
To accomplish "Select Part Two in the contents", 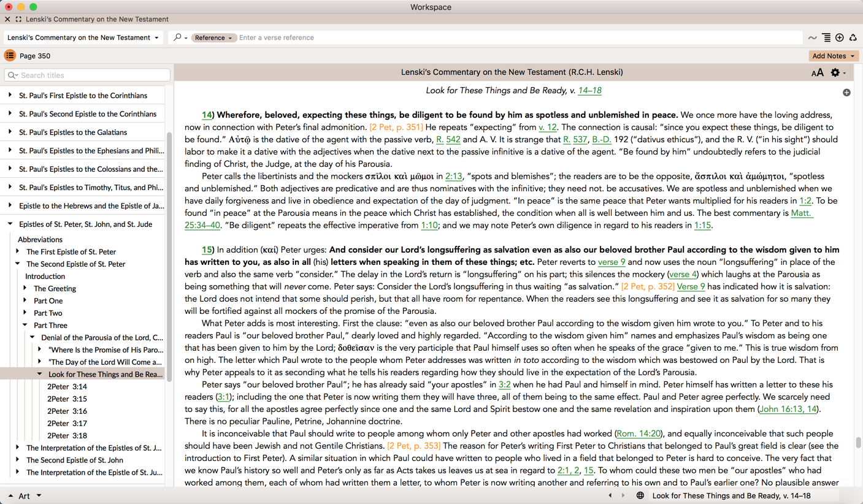I will coord(48,313).
